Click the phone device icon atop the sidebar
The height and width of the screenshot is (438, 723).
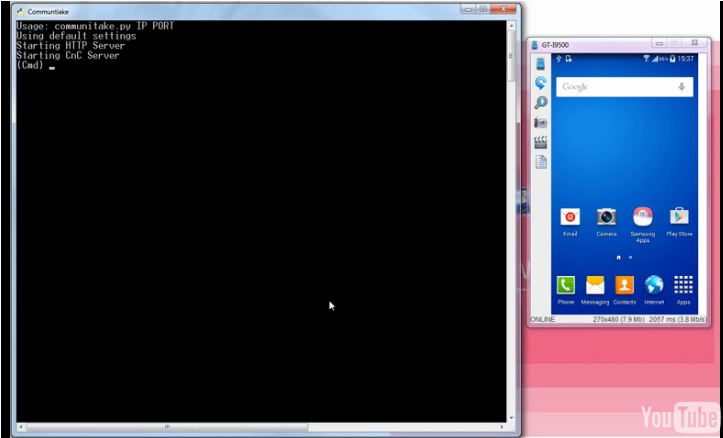[x=540, y=63]
